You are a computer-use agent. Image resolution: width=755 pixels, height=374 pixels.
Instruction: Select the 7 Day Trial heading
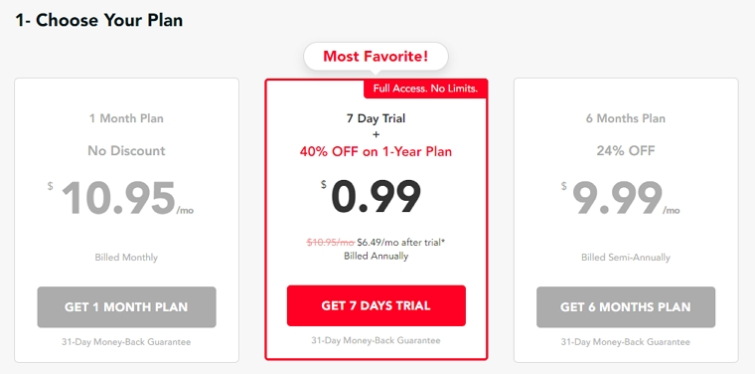(376, 118)
